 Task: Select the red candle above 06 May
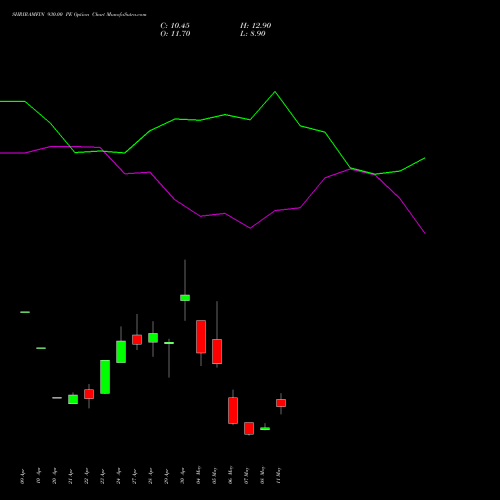pyautogui.click(x=233, y=410)
